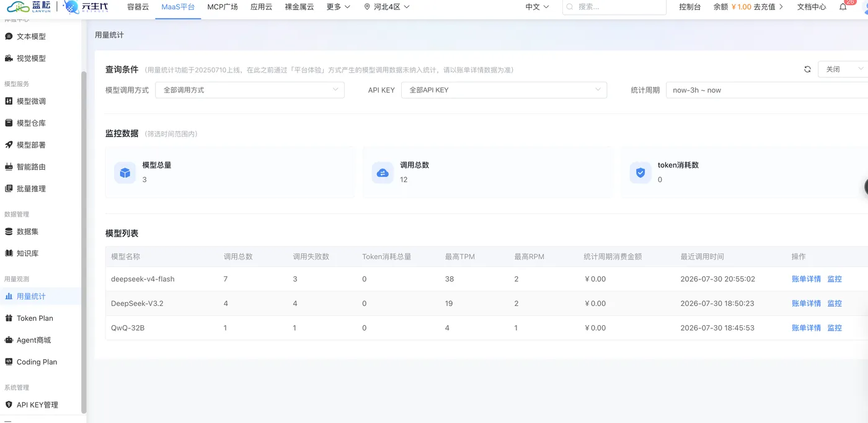Open the 河北4区 region selector

click(387, 7)
